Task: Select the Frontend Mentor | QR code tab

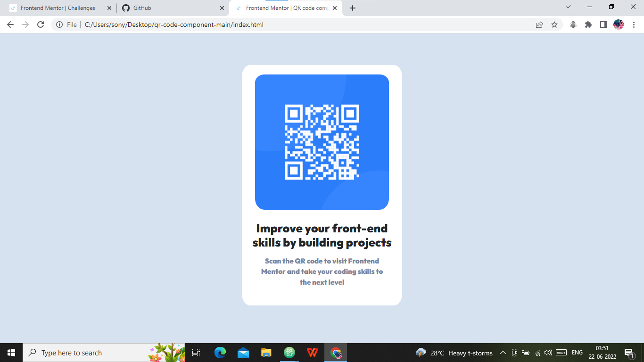Action: tap(286, 8)
